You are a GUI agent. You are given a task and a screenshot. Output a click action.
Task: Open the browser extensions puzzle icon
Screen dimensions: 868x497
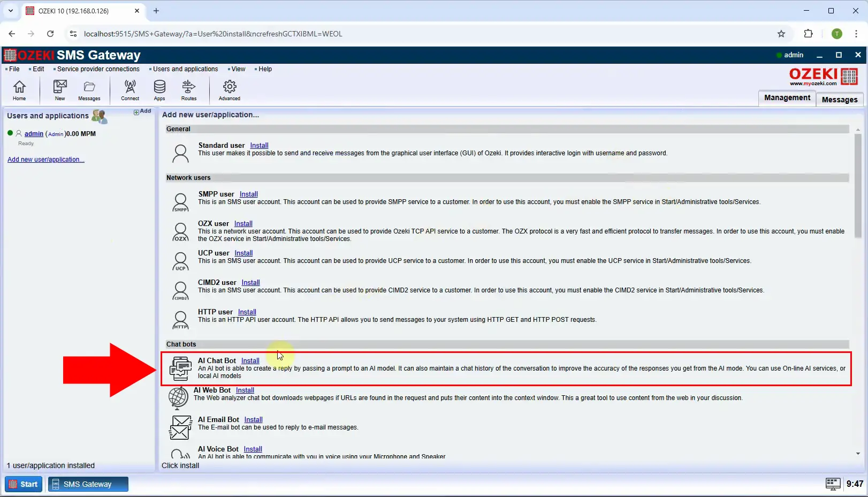[809, 34]
